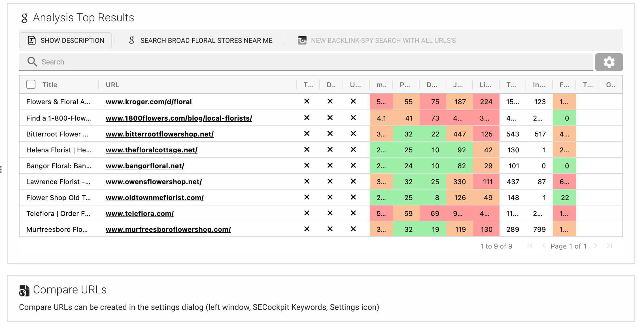644x328 pixels.
Task: Select the 'Bangor Floral: Ban...' title cell
Action: [59, 166]
